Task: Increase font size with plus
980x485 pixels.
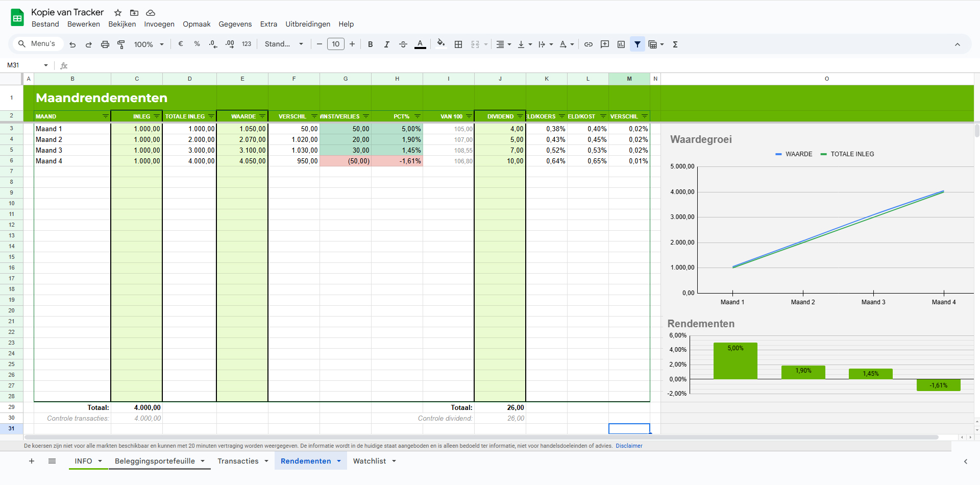Action: (x=352, y=44)
